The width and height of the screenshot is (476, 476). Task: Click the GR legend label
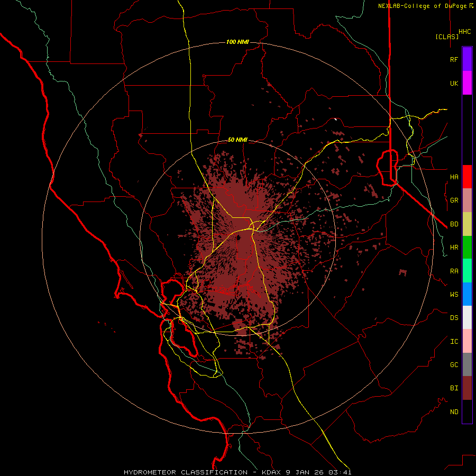pos(454,200)
